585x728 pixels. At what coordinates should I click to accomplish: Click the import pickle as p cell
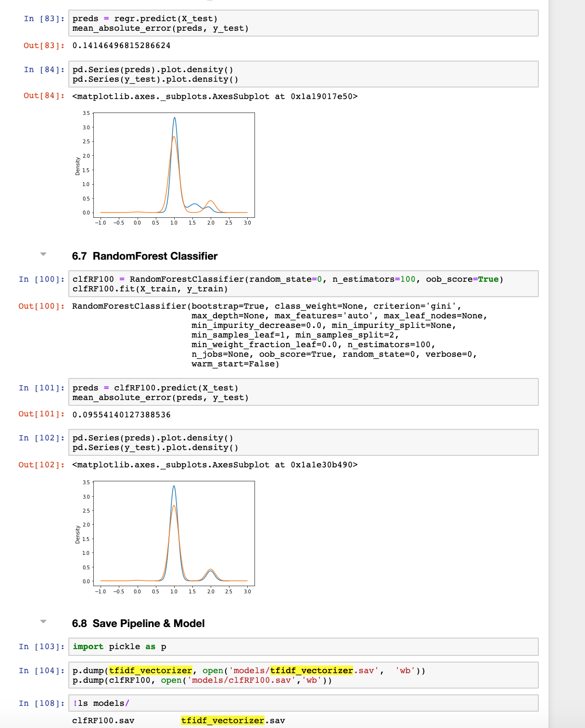[304, 647]
